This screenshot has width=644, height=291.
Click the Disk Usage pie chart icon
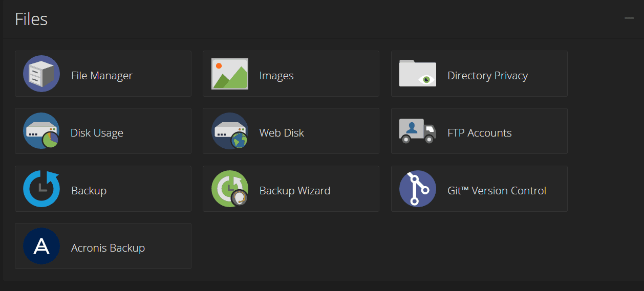click(41, 131)
